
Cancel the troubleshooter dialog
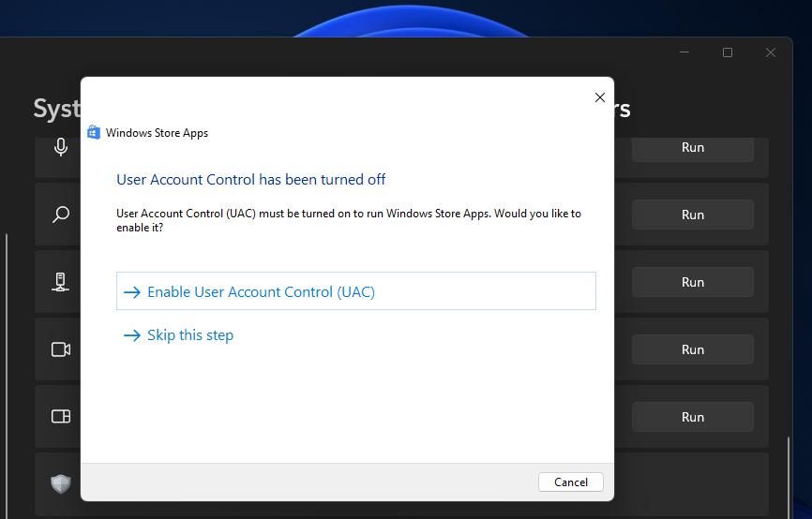click(x=571, y=482)
